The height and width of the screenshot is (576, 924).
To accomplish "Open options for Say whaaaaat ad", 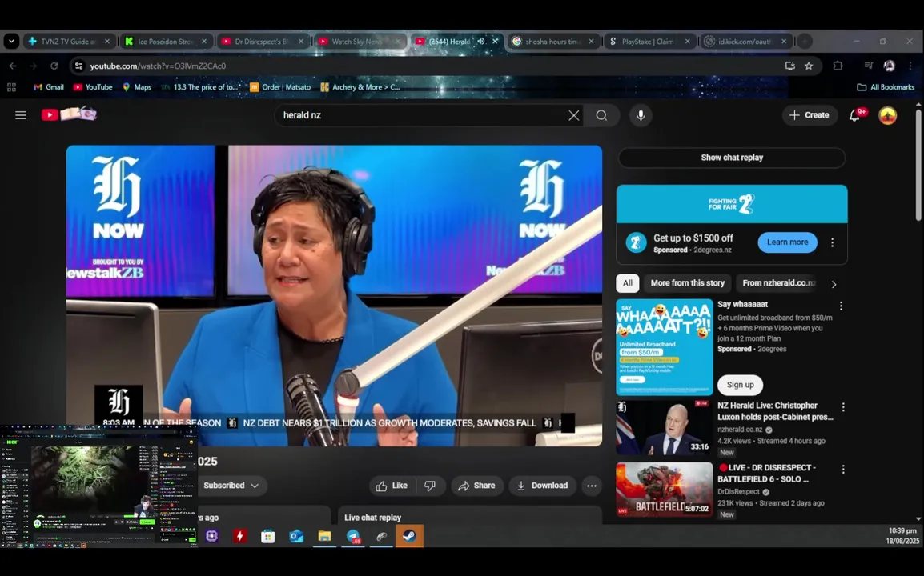I will coord(841,306).
